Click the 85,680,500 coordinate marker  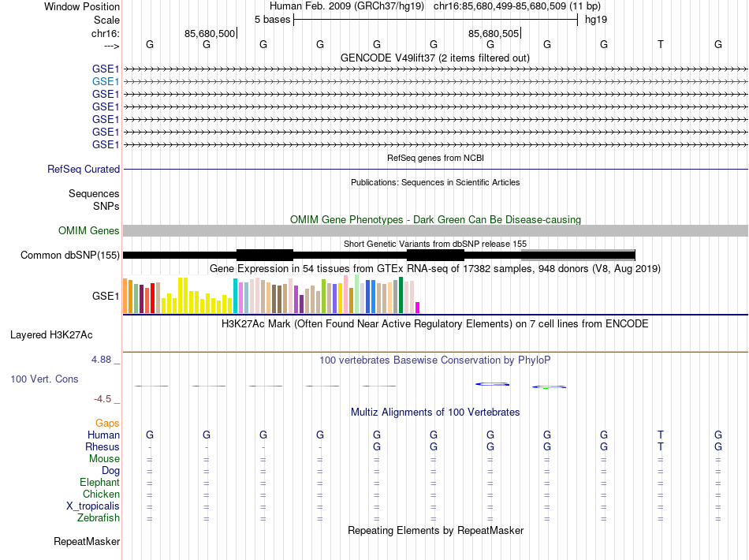pos(211,33)
